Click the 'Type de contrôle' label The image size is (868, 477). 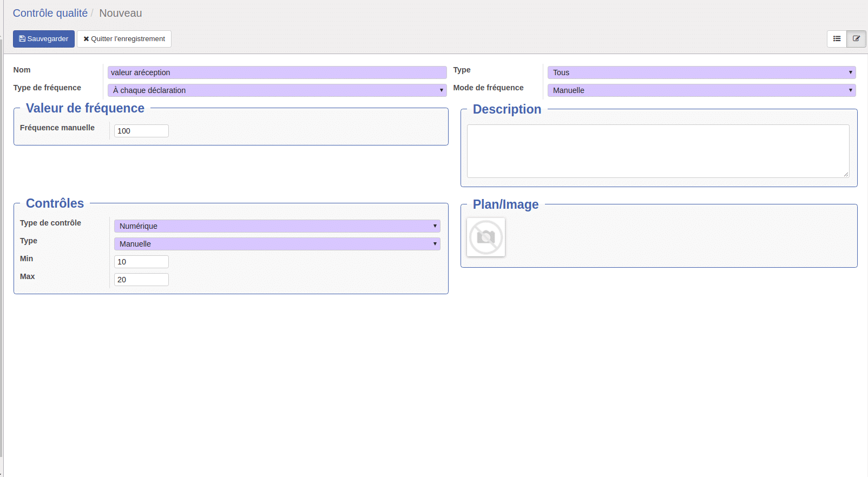[50, 223]
